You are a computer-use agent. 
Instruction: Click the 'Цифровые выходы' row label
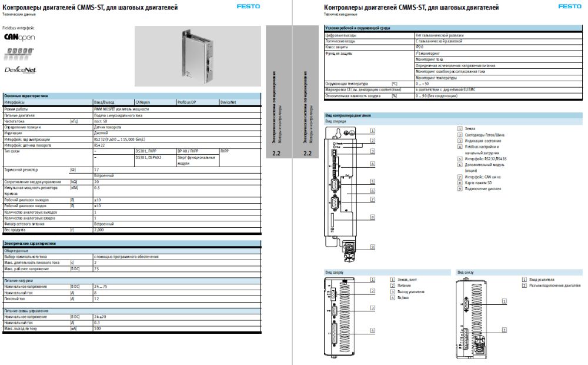pos(341,35)
